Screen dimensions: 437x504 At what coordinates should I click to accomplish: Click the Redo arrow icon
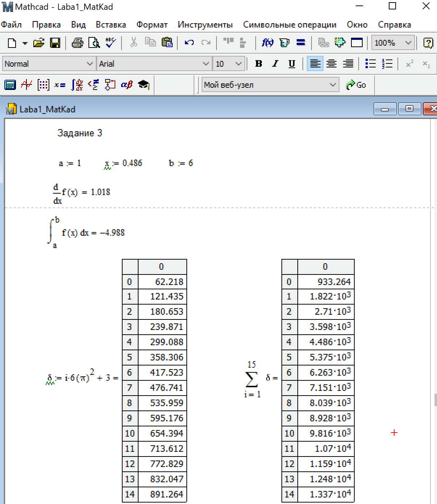(x=206, y=43)
